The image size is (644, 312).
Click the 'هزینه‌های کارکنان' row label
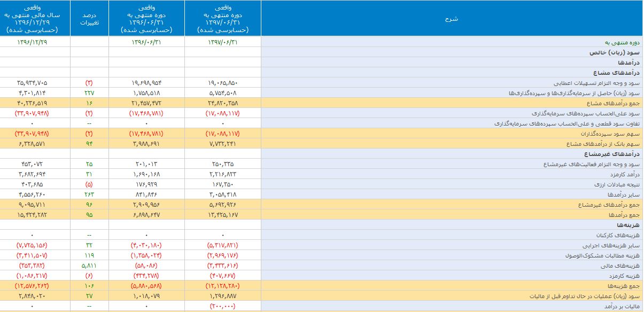[x=619, y=235]
